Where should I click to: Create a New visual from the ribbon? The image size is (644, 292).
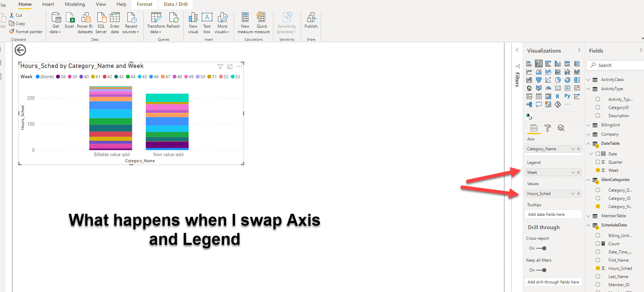click(193, 23)
